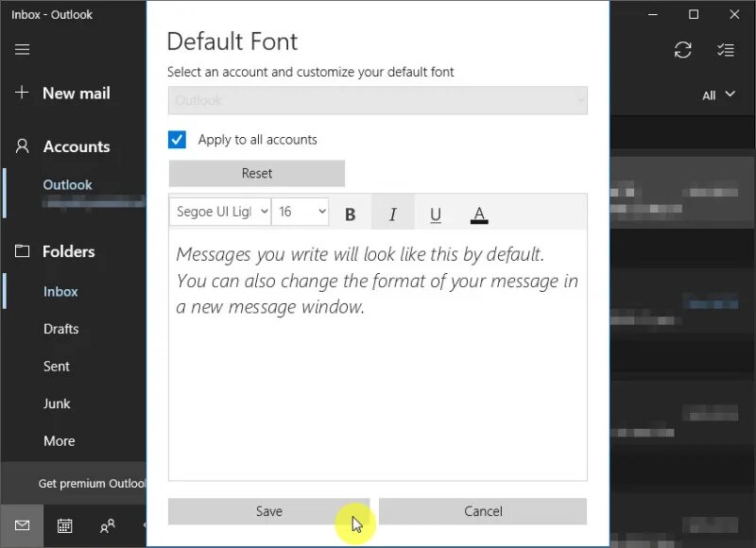Image resolution: width=756 pixels, height=548 pixels.
Task: Save the default font settings
Action: [269, 511]
